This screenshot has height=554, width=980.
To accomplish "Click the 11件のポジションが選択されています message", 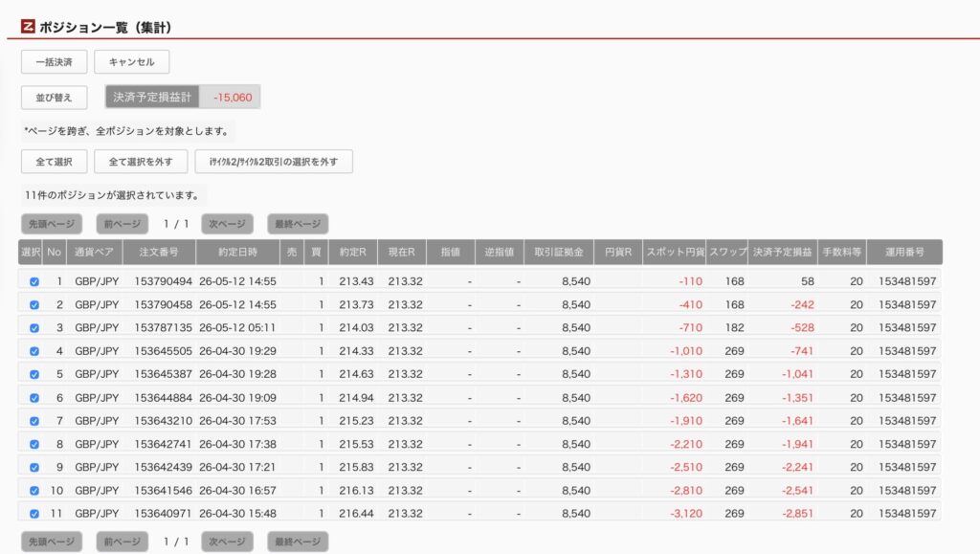I will [113, 195].
